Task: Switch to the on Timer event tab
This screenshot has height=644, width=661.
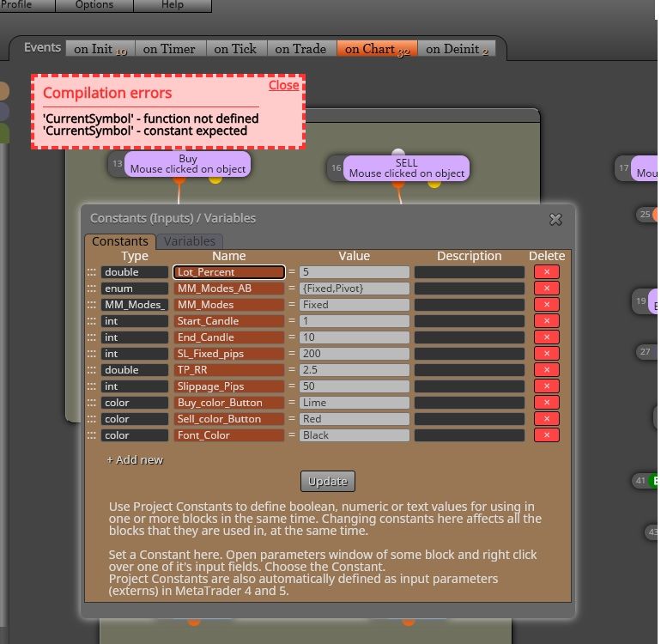Action: 170,49
